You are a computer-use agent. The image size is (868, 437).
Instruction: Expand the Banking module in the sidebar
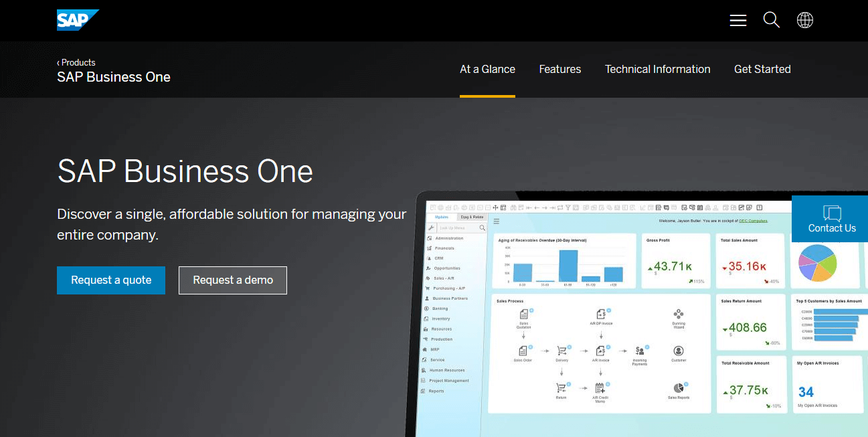click(440, 309)
